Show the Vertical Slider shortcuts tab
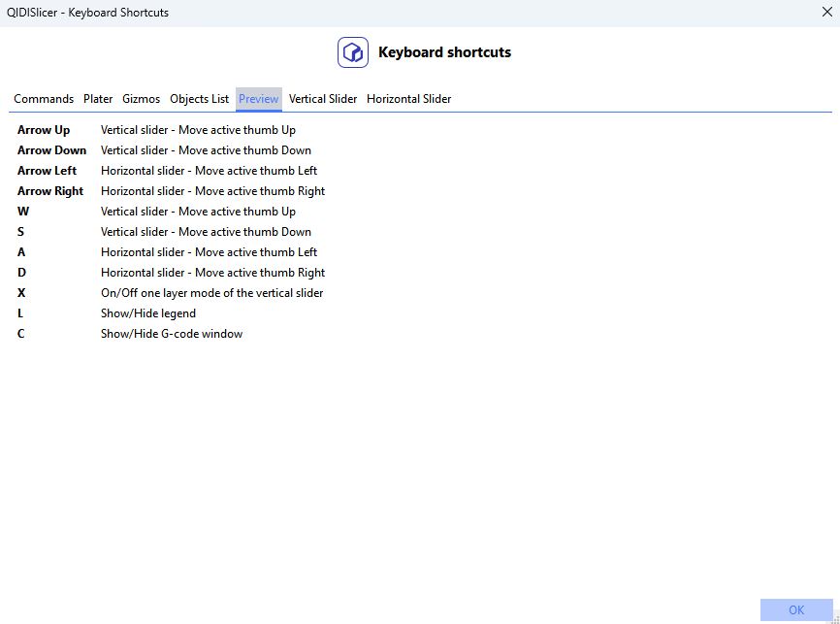 pos(323,99)
